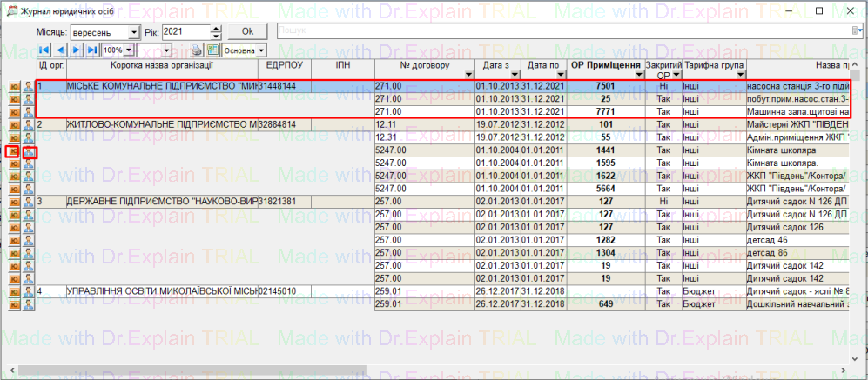Viewport: 868px width, 380px height.
Task: Jump to last record navigation arrow
Action: click(91, 50)
